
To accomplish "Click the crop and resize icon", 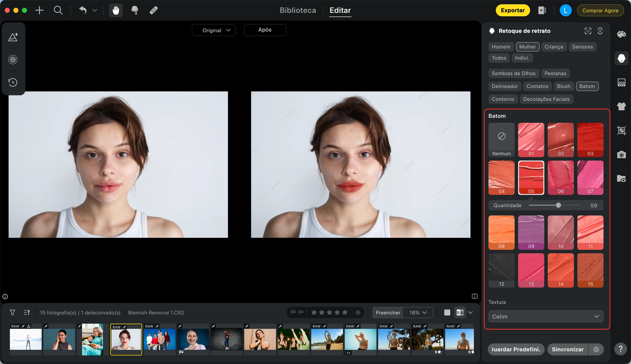I will click(621, 130).
